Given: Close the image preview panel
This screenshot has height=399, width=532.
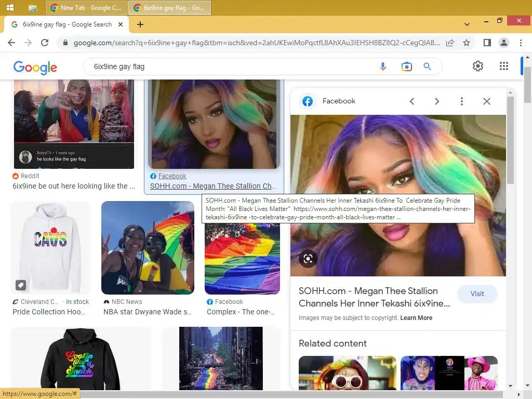Looking at the screenshot, I should click(486, 101).
